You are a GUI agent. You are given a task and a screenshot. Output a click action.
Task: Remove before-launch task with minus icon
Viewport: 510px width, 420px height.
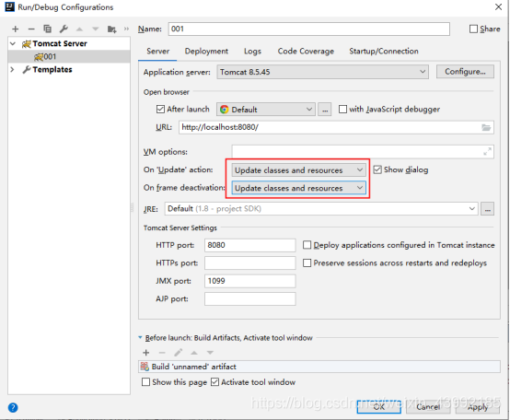click(162, 353)
